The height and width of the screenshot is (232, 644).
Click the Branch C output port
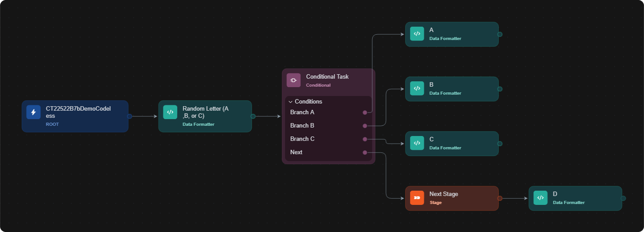(x=365, y=139)
